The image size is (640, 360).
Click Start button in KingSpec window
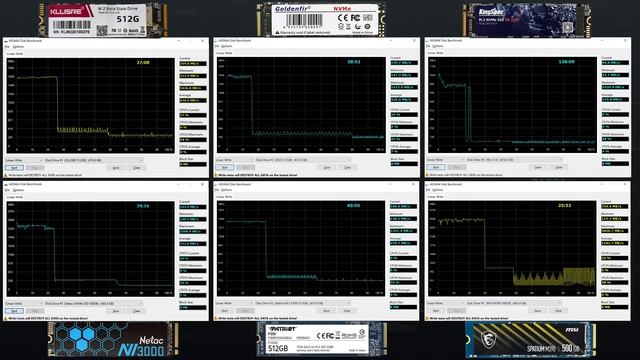click(x=436, y=167)
